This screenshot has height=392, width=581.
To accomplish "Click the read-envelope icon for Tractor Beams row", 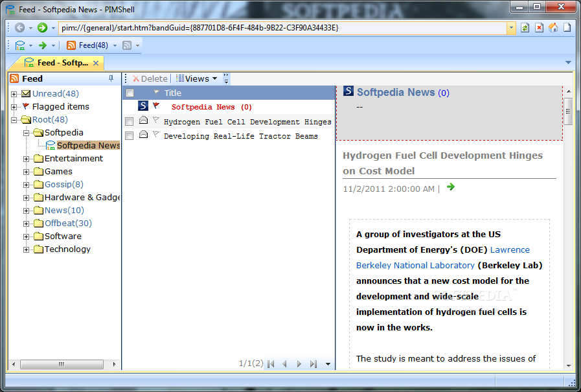I will [x=143, y=135].
